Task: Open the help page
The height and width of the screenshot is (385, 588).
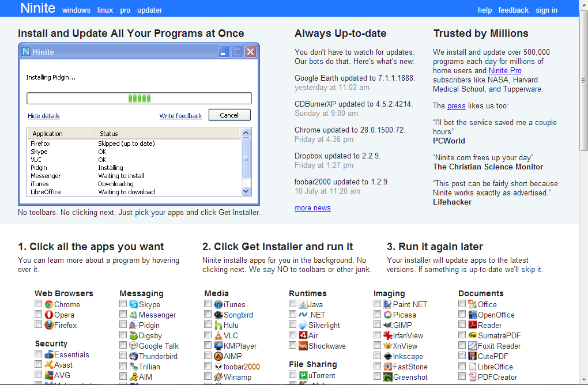Action: click(484, 10)
